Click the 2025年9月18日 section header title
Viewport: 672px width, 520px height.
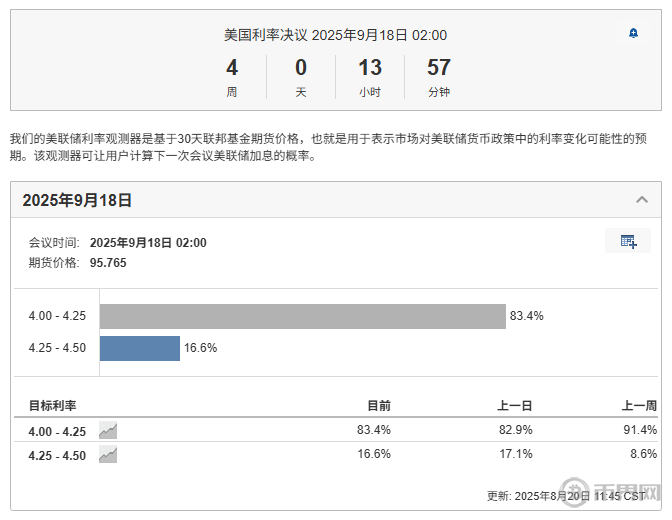tap(77, 200)
